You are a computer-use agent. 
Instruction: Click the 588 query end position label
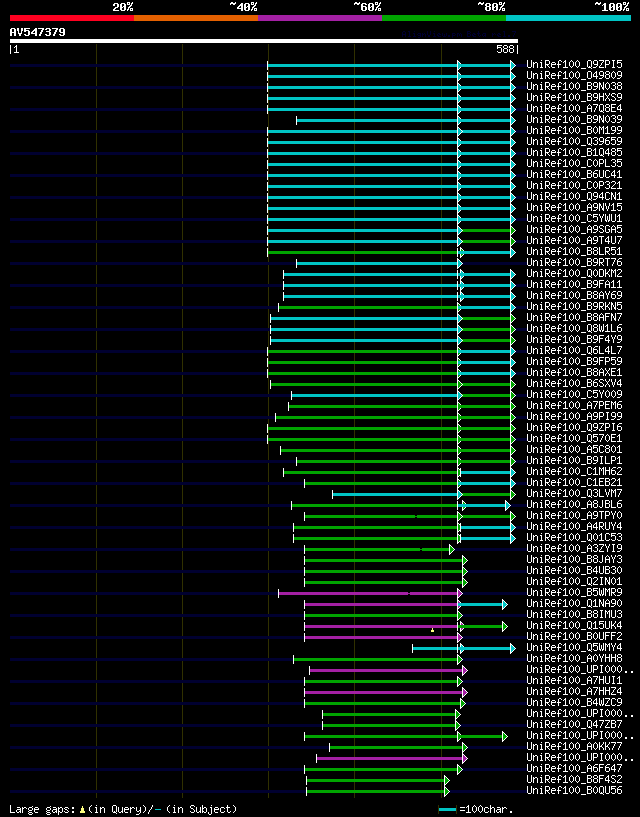click(505, 49)
